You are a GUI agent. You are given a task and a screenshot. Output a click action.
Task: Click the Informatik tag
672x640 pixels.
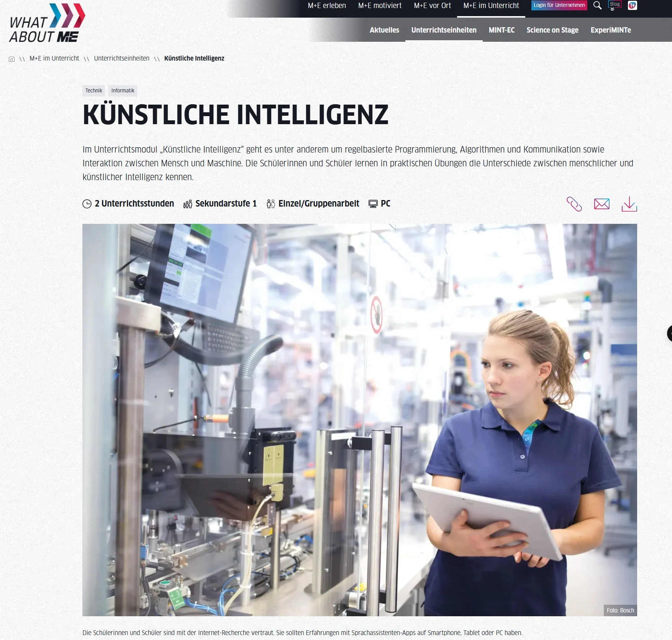(123, 91)
